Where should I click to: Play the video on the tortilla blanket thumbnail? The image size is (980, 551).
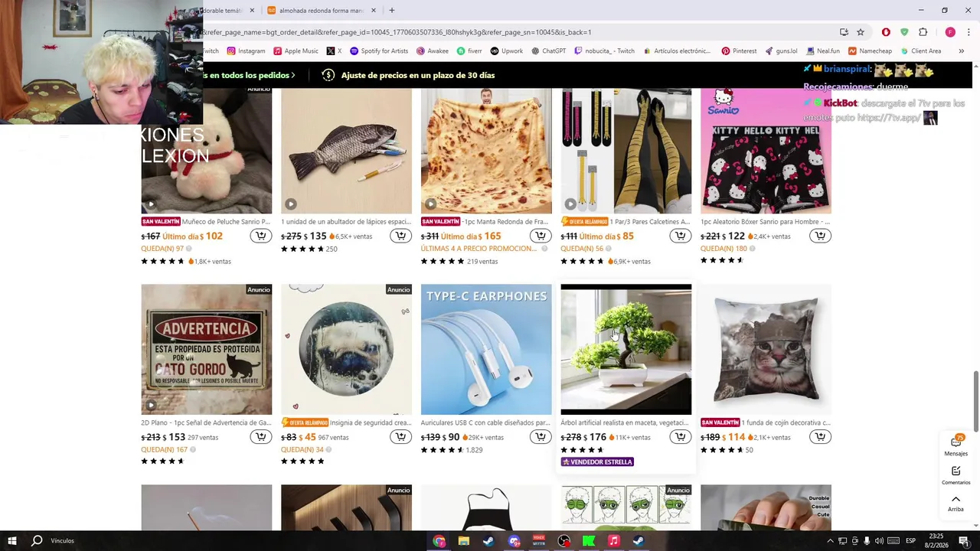(x=430, y=204)
